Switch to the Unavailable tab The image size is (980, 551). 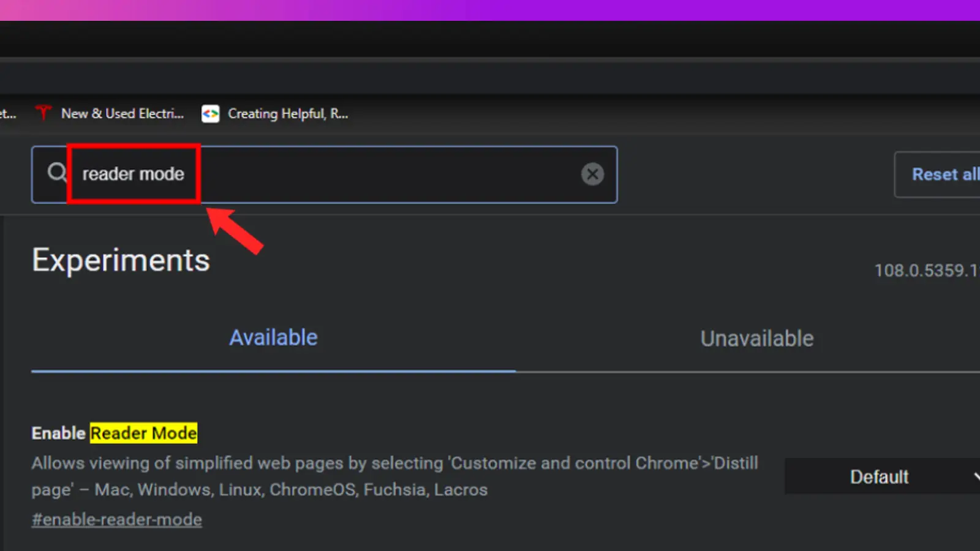(757, 339)
